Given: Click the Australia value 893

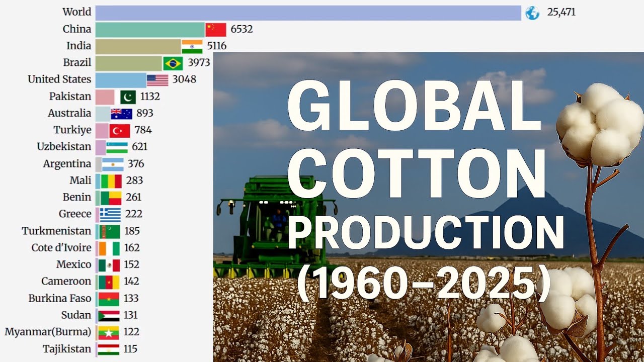Looking at the screenshot, I should click(145, 114).
